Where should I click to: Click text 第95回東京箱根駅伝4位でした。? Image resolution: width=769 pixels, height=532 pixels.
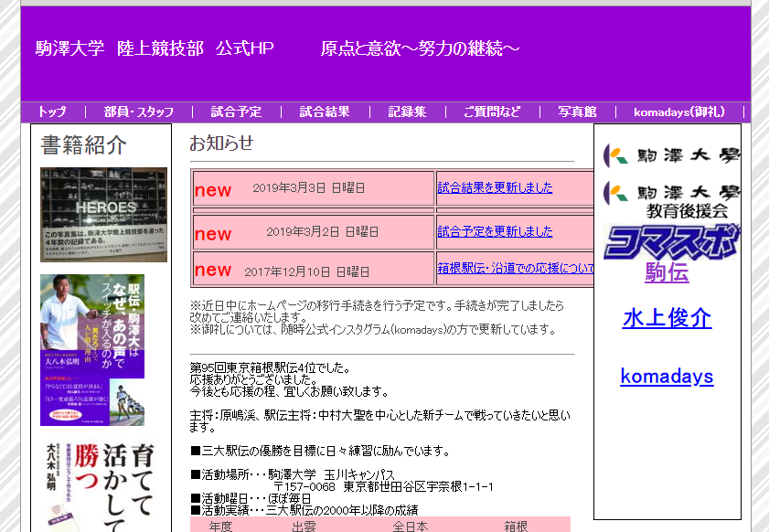(x=271, y=367)
